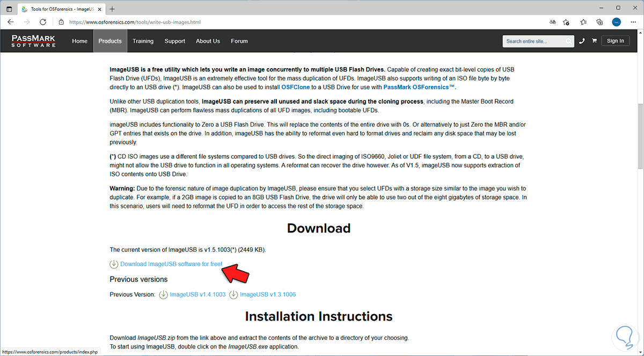644x356 pixels.
Task: Click the phone contact icon
Action: 582,41
